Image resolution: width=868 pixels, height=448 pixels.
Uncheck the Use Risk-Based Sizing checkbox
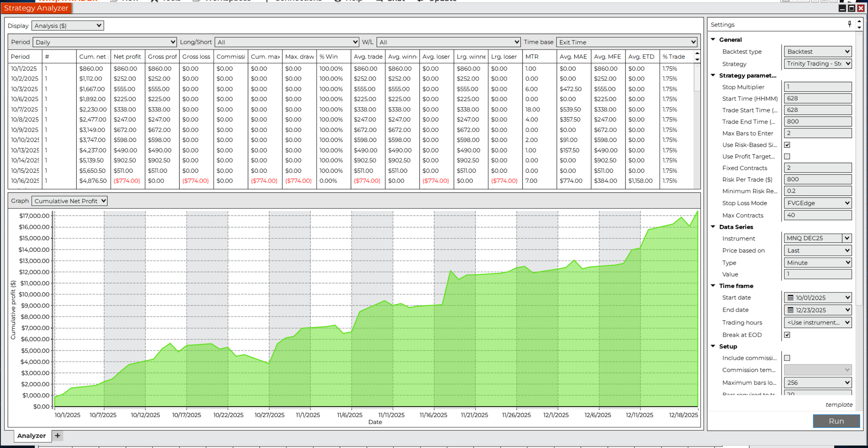click(x=787, y=145)
